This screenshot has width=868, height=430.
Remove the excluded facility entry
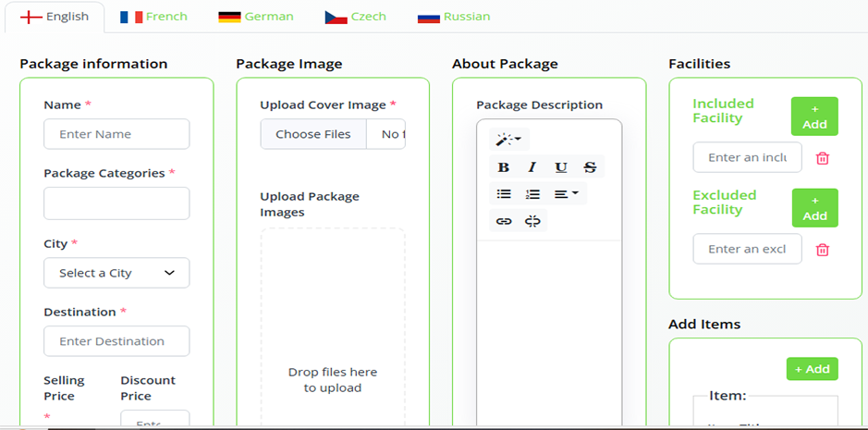click(x=823, y=250)
